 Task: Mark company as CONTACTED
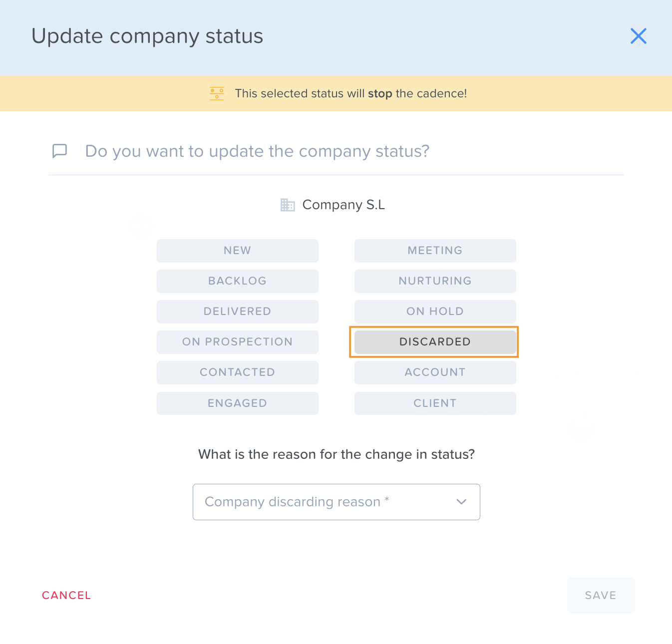coord(238,372)
